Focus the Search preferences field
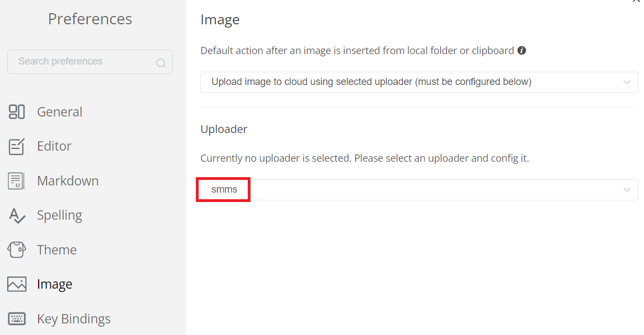 83,62
